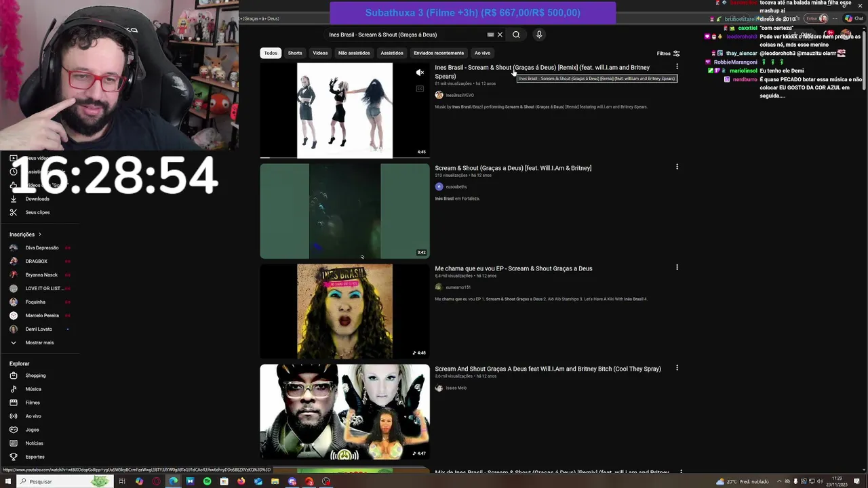Viewport: 868px width, 488px height.
Task: Open Diva Depressão subscription
Action: pyautogui.click(x=41, y=247)
